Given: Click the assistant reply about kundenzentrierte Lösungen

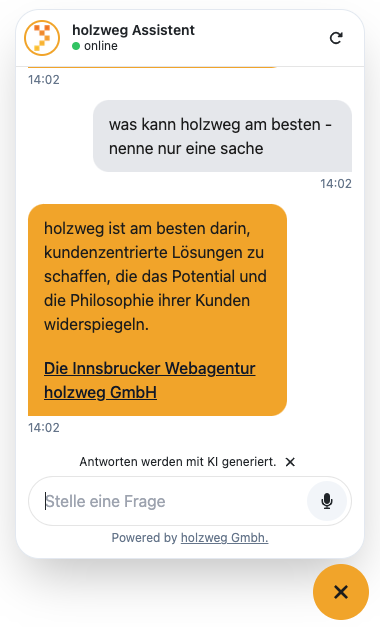Looking at the screenshot, I should [x=157, y=310].
